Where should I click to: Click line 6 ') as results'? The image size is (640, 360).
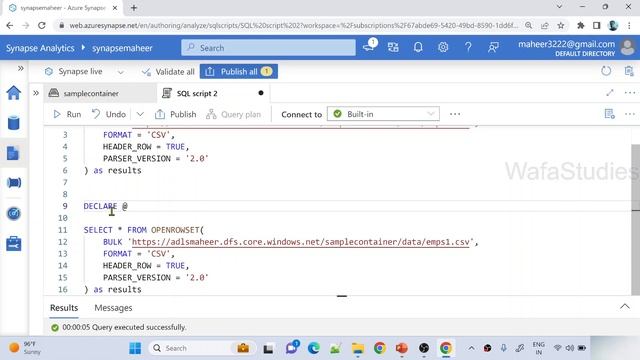[113, 170]
